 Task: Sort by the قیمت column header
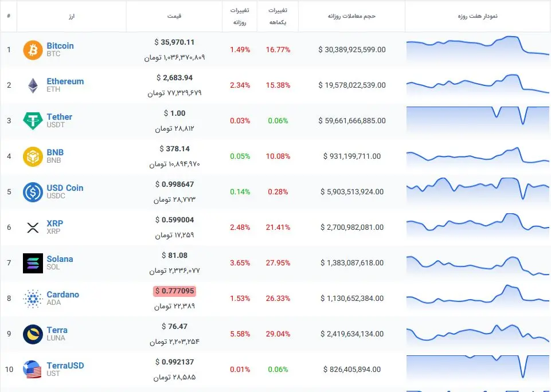point(174,16)
